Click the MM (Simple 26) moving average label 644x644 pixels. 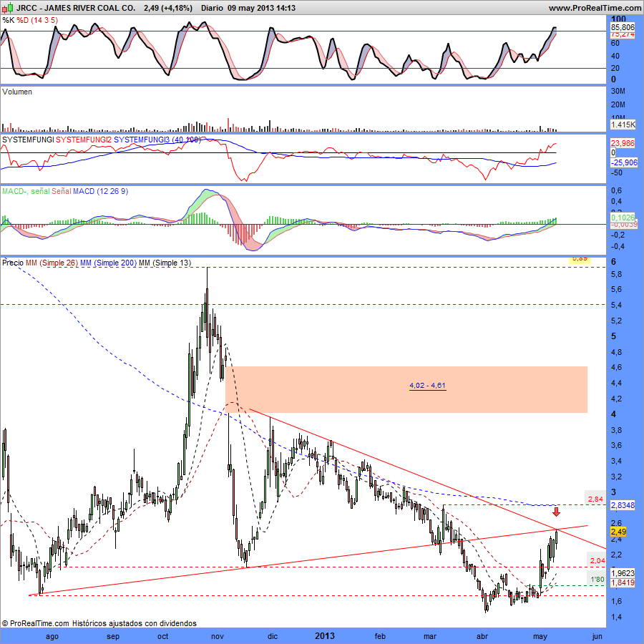[50, 262]
